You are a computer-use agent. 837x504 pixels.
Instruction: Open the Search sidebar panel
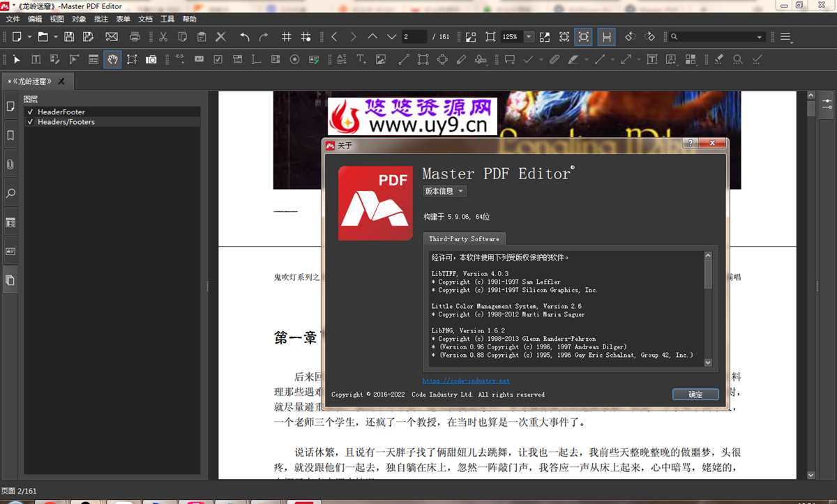pos(10,194)
